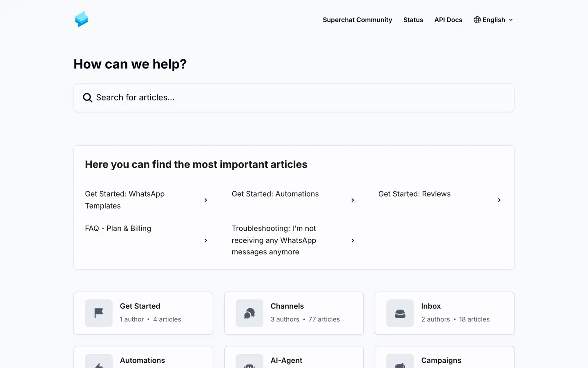
Task: Click the '2 authors' text
Action: click(436, 319)
